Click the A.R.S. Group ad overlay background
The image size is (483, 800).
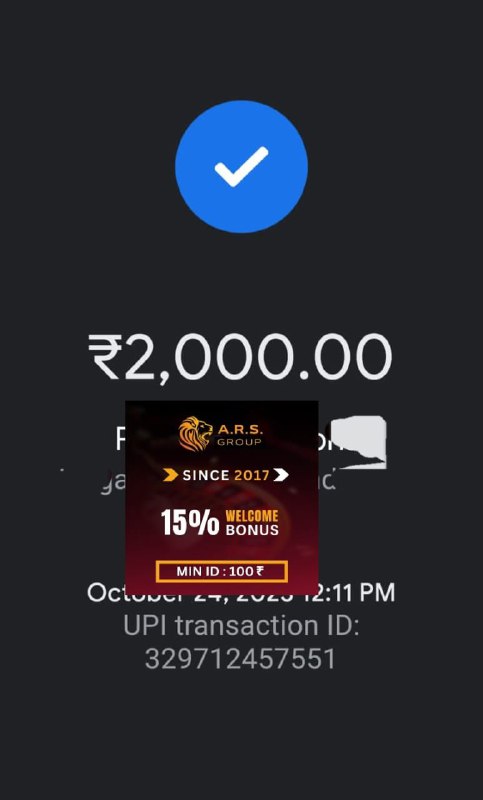(x=222, y=498)
